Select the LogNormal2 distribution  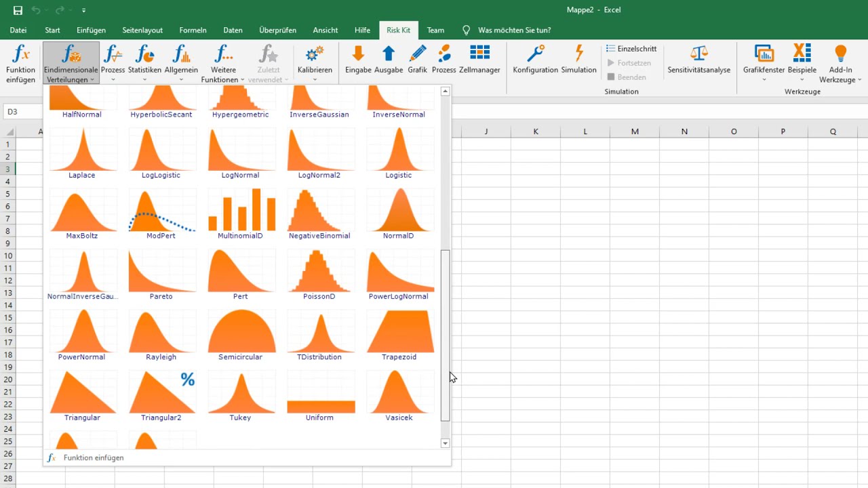point(319,155)
